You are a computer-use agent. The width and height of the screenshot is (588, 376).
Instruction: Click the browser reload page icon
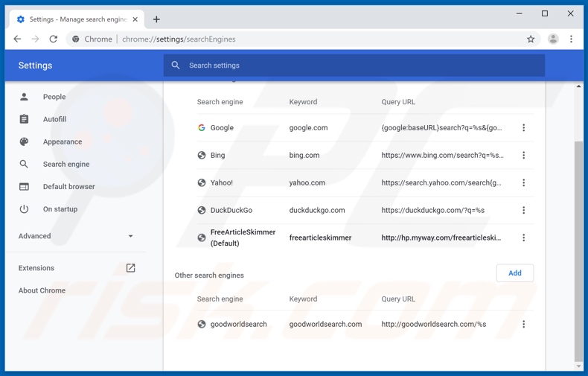54,39
